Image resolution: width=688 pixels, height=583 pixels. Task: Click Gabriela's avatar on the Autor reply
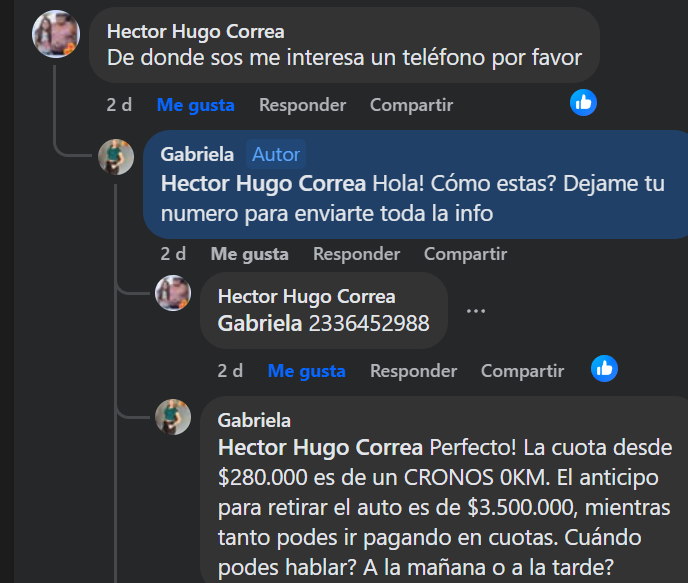coord(116,157)
